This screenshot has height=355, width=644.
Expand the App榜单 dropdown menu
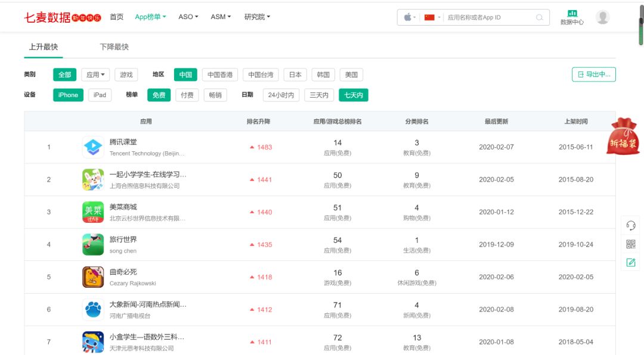pos(150,17)
